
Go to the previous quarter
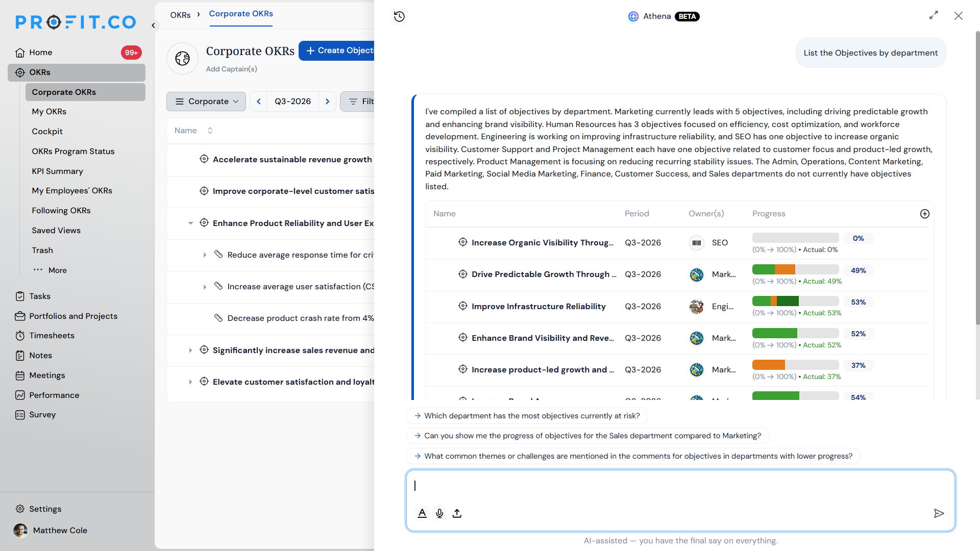coord(259,102)
